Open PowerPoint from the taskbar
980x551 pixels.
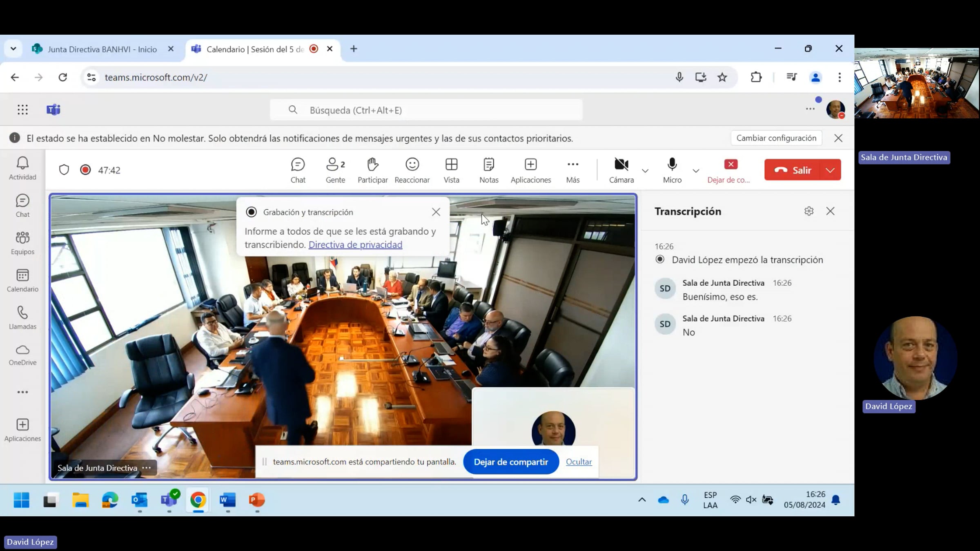tap(257, 500)
